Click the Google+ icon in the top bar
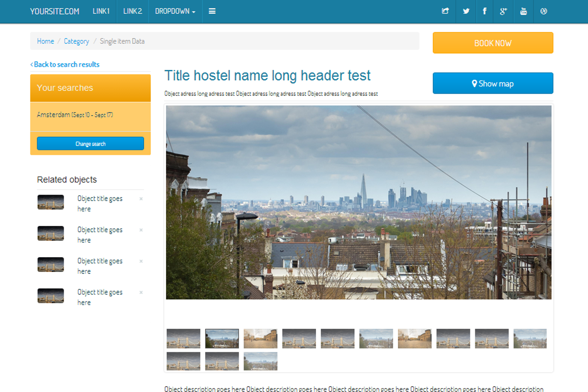The image size is (588, 392). 504,11
